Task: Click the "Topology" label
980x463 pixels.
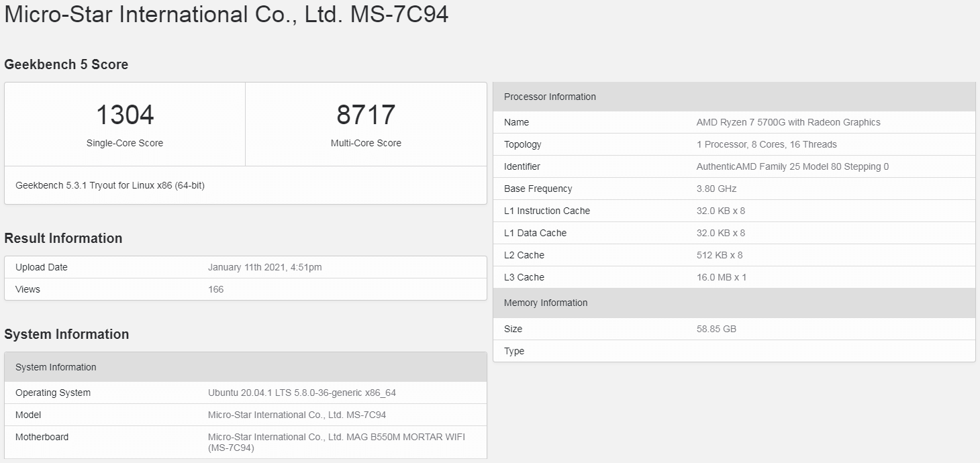Action: tap(522, 144)
